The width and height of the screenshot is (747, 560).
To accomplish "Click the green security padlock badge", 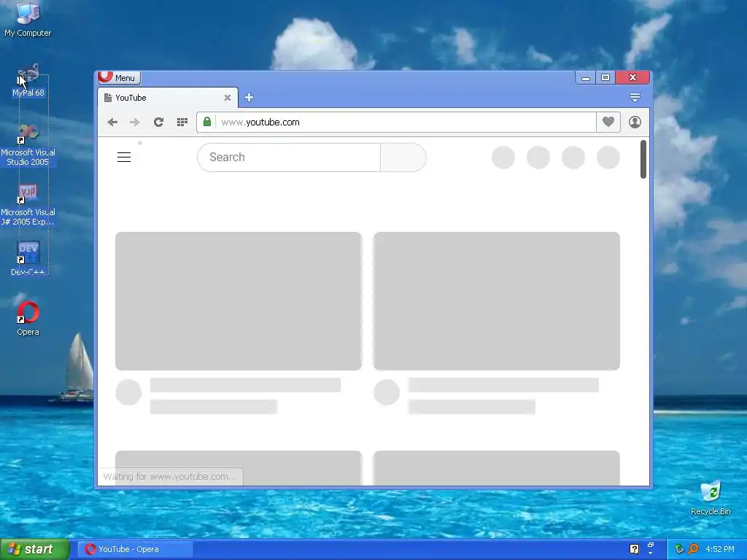I will point(206,122).
